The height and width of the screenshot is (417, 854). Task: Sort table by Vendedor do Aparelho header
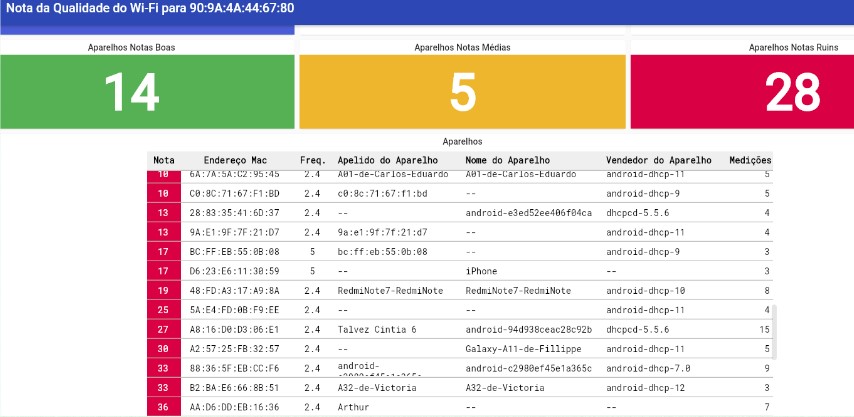point(658,160)
